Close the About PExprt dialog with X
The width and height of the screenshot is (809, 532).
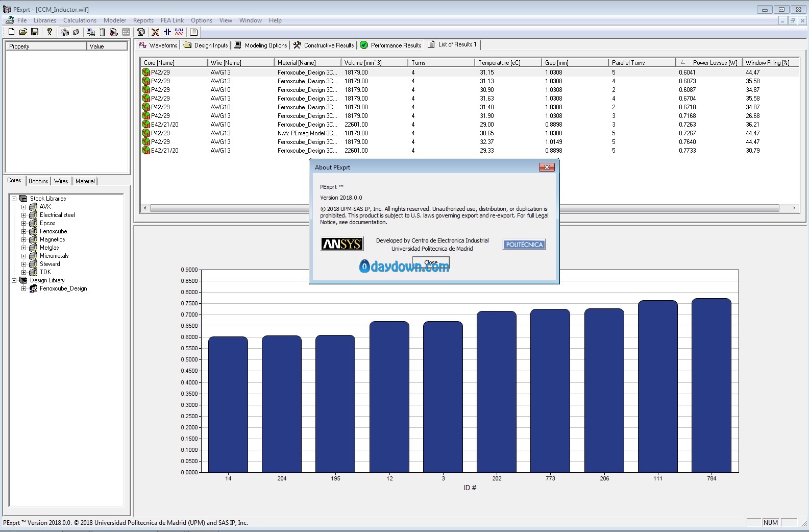(x=547, y=167)
